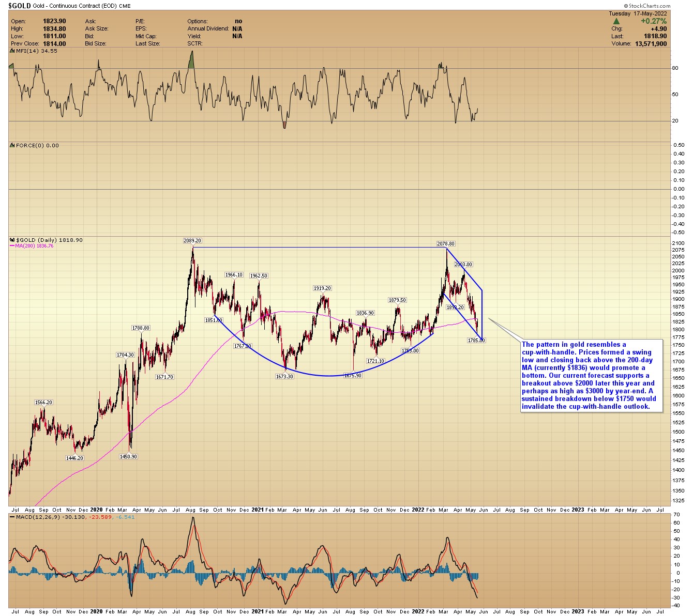Click the red oversold MFI dip below 20
The image size is (693, 616).
[x=284, y=125]
